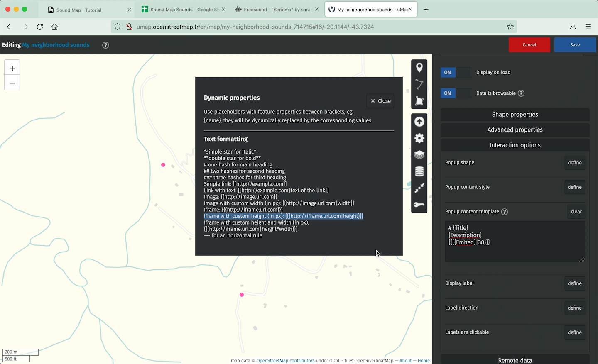Open the tile layers database icon

pyautogui.click(x=419, y=171)
